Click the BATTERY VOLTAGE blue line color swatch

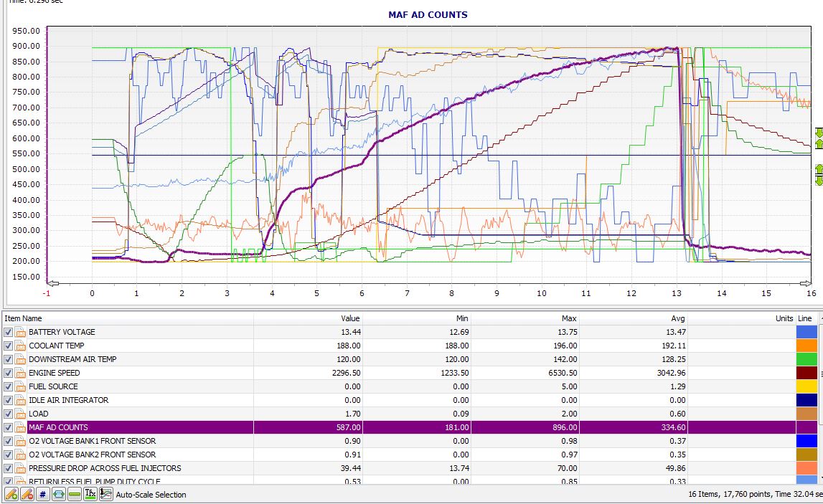[x=806, y=332]
